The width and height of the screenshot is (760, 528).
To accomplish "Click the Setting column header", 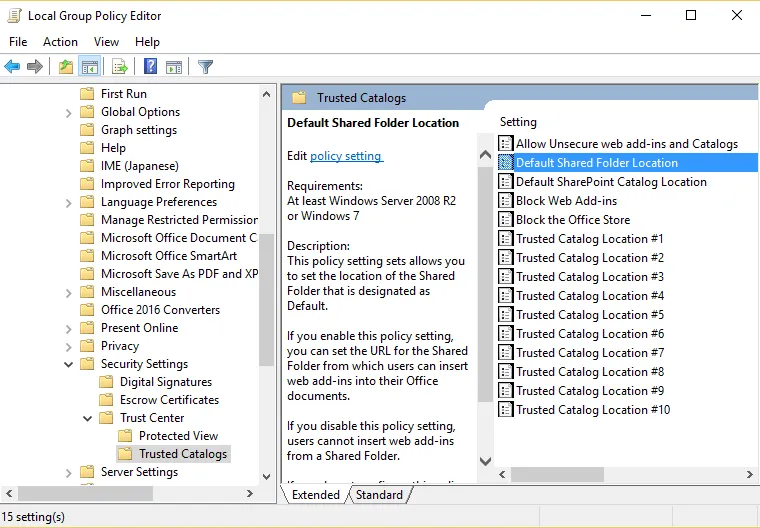I will tap(518, 122).
